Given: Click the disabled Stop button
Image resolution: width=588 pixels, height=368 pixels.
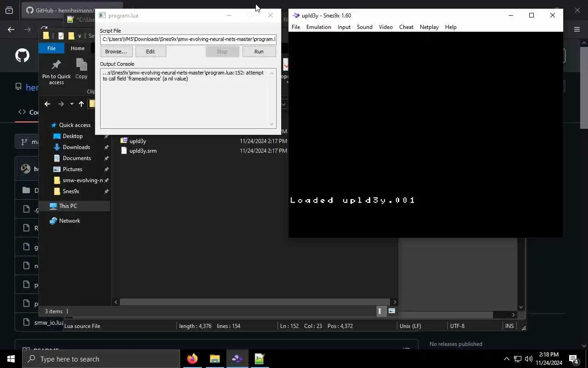Looking at the screenshot, I should pyautogui.click(x=222, y=52).
